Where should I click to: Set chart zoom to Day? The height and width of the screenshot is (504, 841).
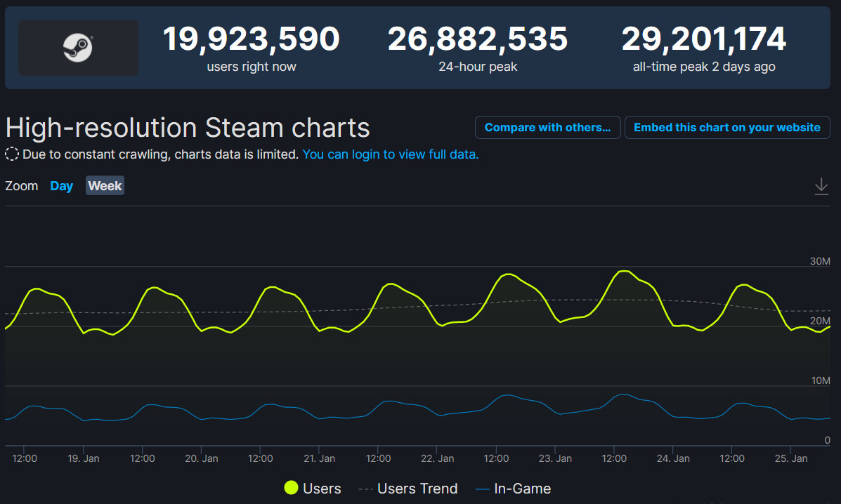[62, 186]
